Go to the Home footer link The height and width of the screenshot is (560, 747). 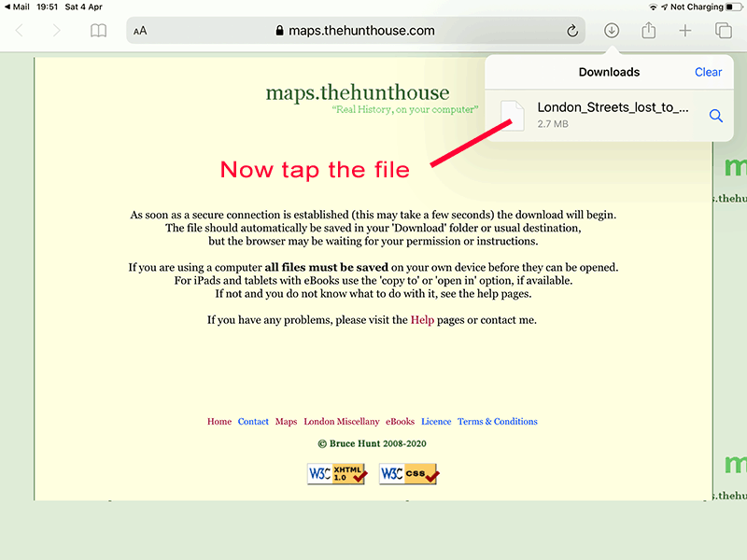pos(219,422)
